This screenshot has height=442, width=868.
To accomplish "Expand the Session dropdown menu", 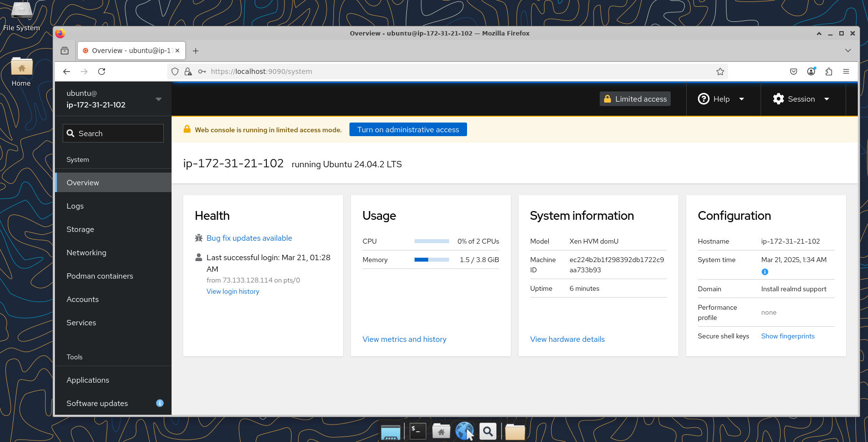I will tap(827, 99).
